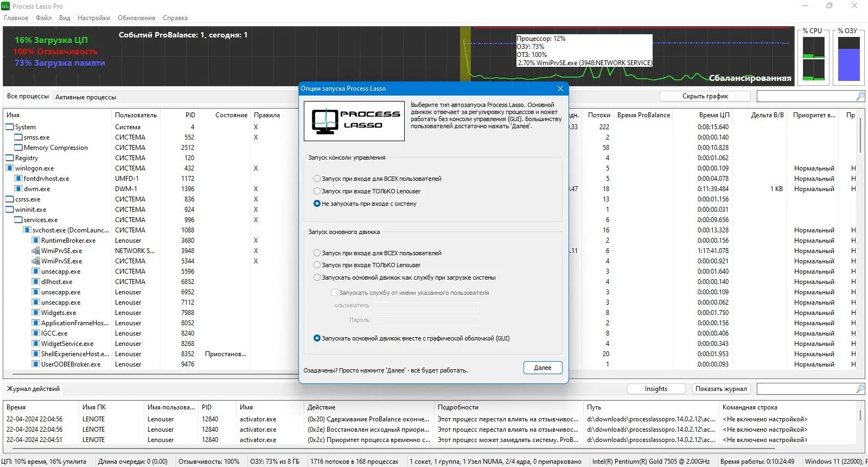Click the fontdrvhost.exe process icon
The width and height of the screenshot is (868, 467).
[x=18, y=179]
